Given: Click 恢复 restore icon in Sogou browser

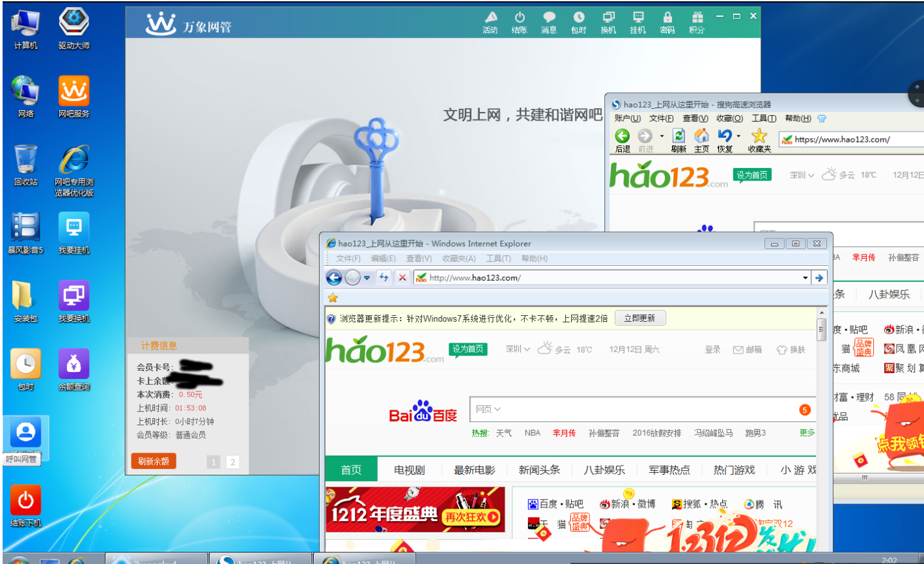Looking at the screenshot, I should pos(725,140).
